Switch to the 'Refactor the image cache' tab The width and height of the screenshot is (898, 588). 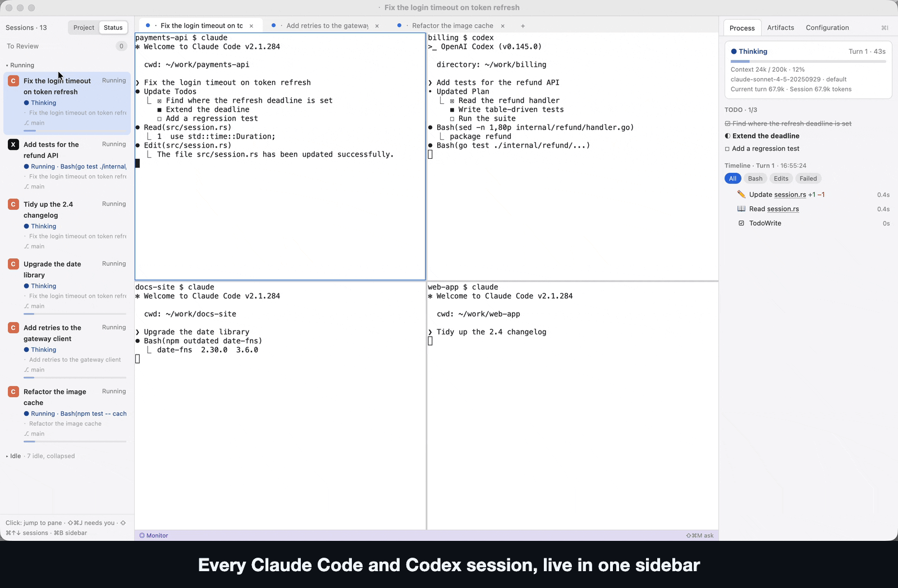(x=452, y=26)
